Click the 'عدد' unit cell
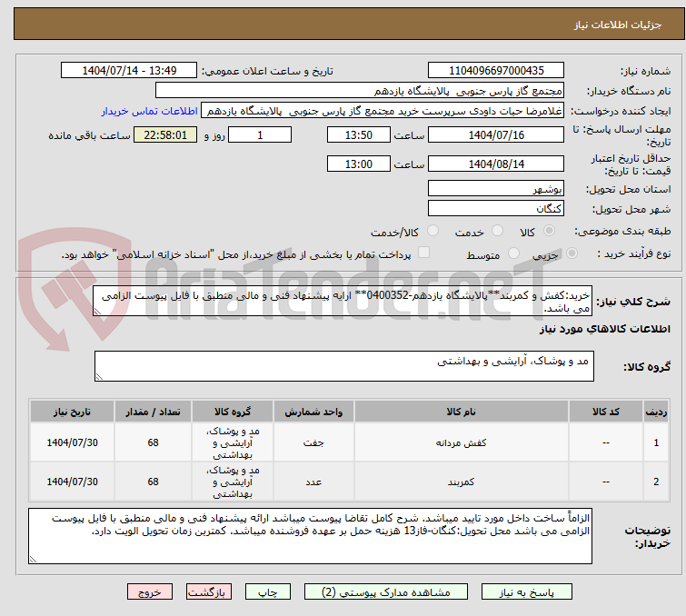The height and width of the screenshot is (616, 686). click(313, 482)
